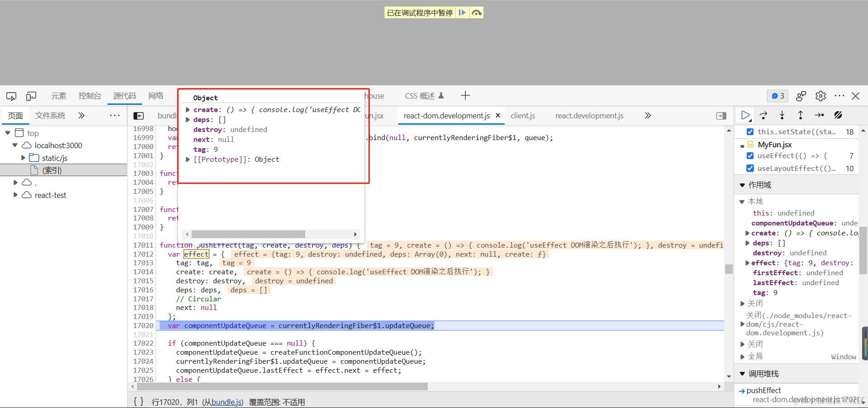Select the (索引) file in navigator
Image resolution: width=868 pixels, height=408 pixels.
[x=52, y=170]
